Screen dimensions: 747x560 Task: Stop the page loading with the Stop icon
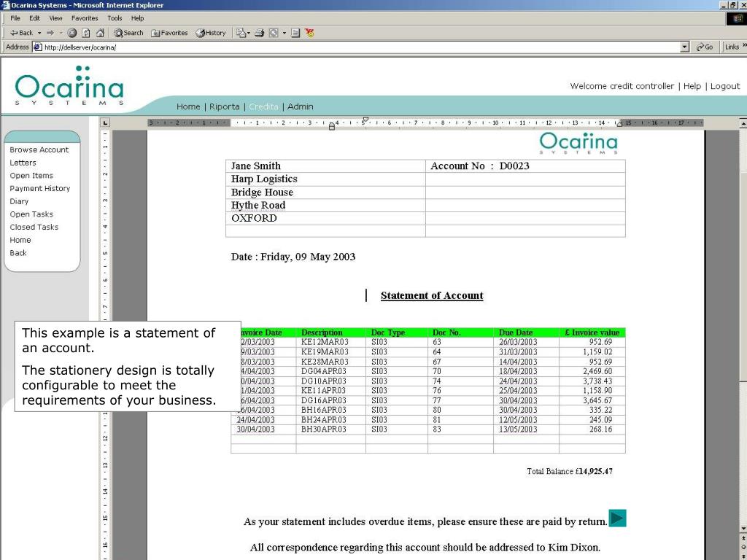coord(72,33)
